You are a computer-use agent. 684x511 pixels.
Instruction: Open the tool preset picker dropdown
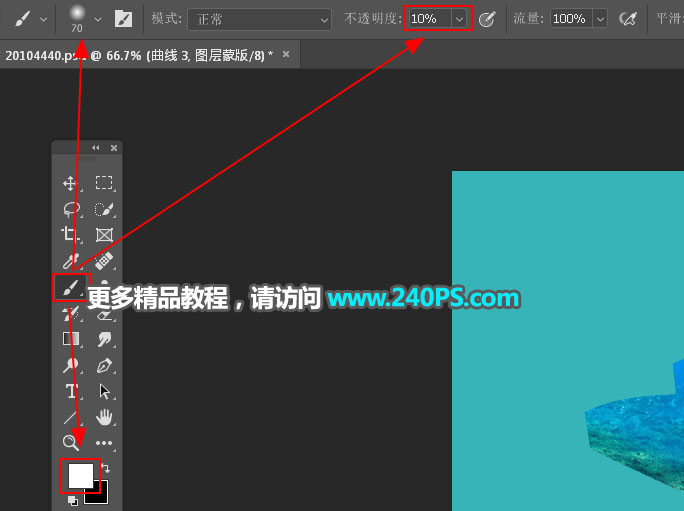43,20
